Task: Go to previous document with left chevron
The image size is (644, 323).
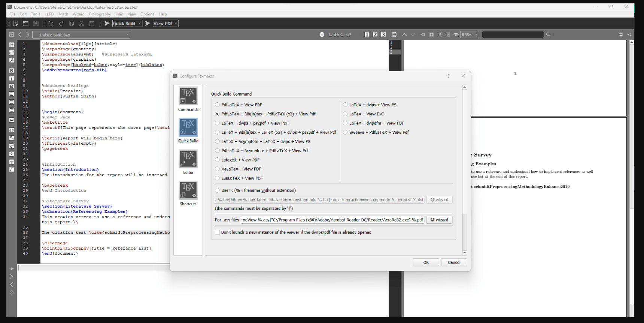Action: coord(20,34)
